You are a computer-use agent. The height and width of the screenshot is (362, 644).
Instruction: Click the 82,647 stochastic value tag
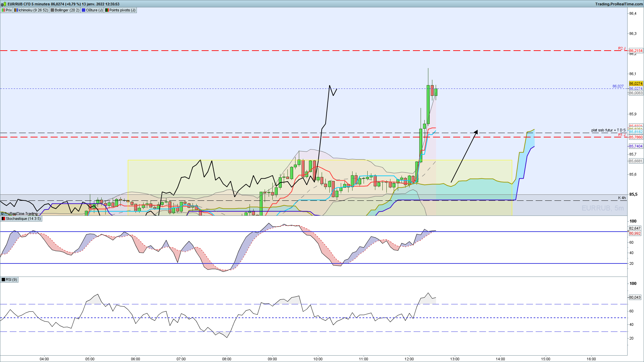tap(635, 228)
